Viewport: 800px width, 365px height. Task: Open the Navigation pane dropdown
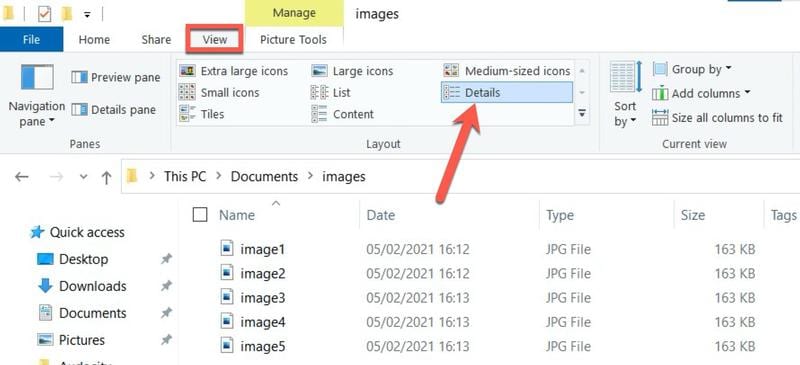37,95
